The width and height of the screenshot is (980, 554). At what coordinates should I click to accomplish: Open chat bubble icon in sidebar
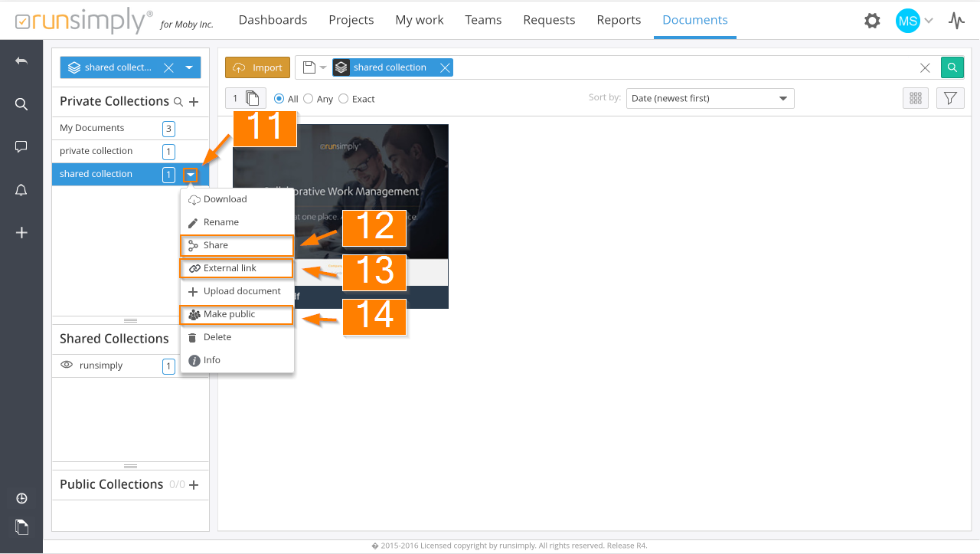tap(21, 147)
